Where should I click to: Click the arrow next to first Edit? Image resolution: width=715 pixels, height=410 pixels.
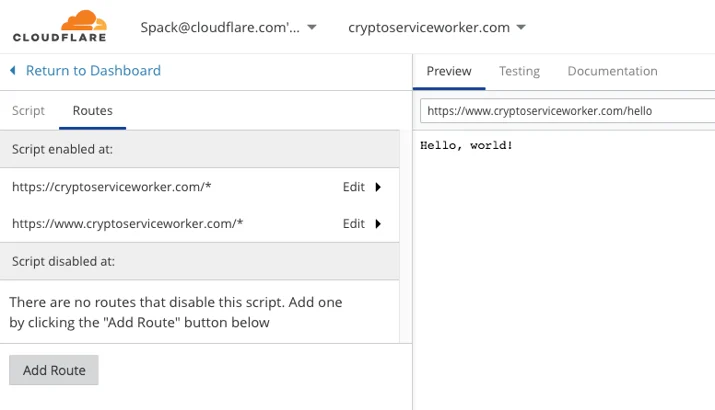pos(378,187)
